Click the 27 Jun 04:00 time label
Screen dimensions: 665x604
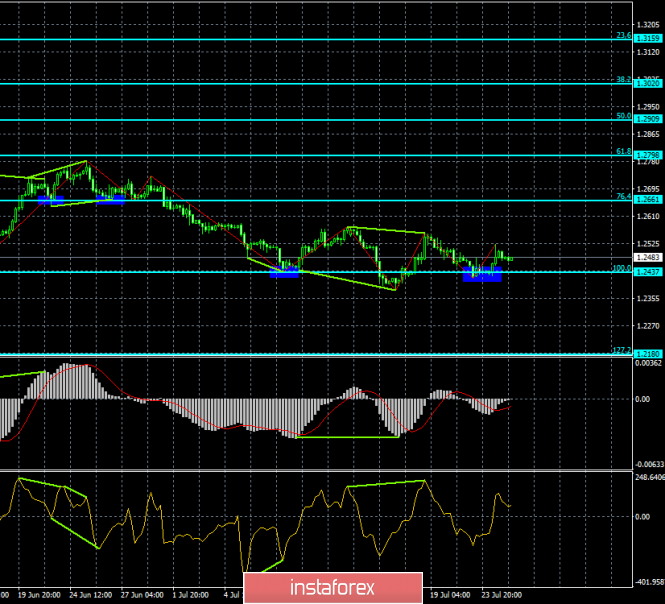click(142, 595)
